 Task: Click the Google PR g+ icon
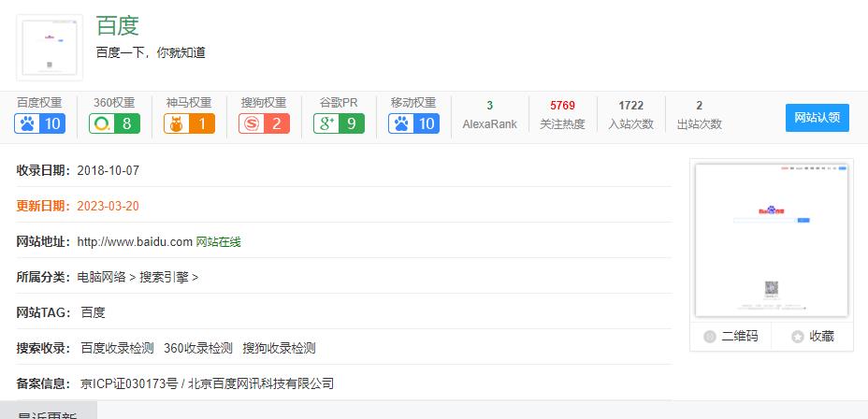pyautogui.click(x=325, y=123)
